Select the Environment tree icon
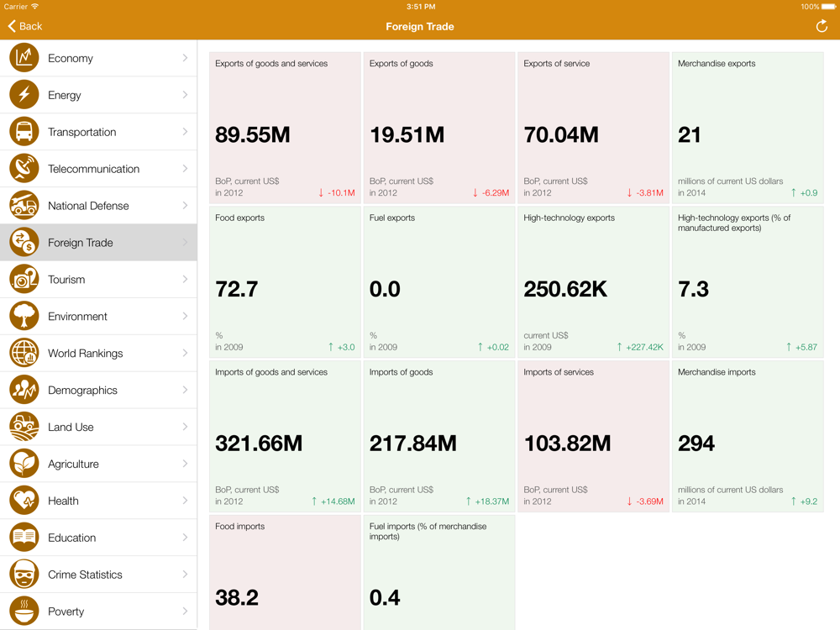The height and width of the screenshot is (630, 840). pos(24,316)
